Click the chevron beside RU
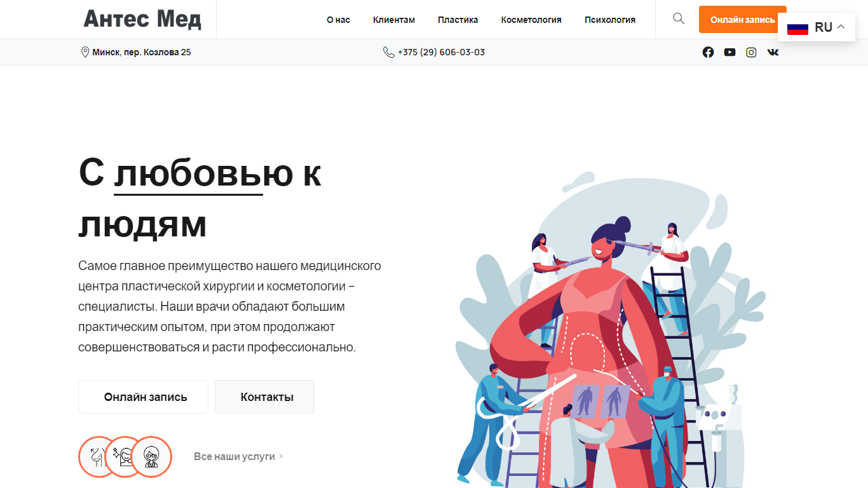This screenshot has width=868, height=488. (841, 27)
